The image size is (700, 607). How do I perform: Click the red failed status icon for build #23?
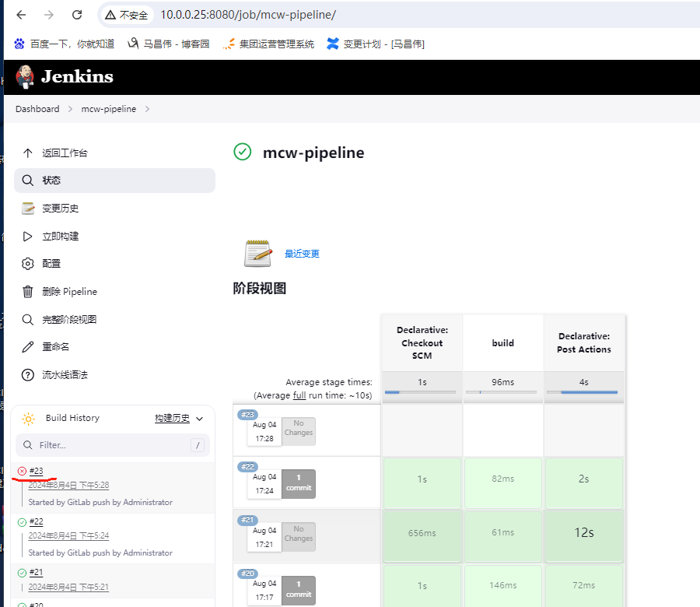click(22, 471)
